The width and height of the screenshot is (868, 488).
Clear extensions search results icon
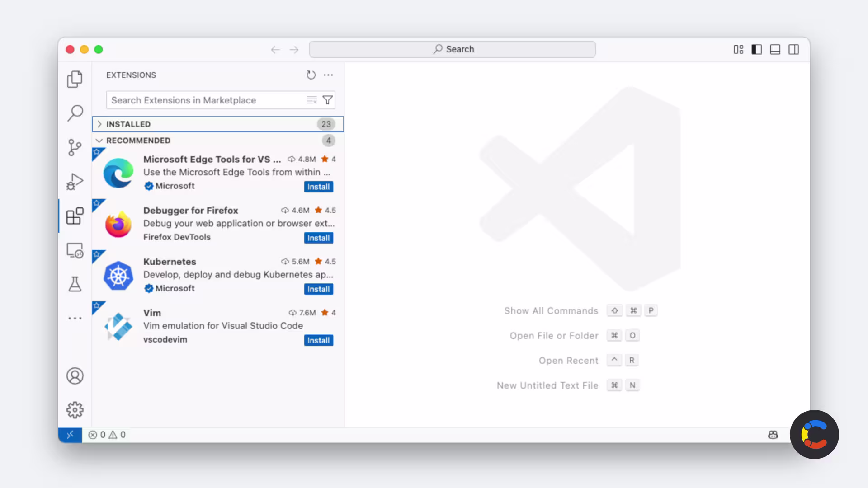(311, 100)
